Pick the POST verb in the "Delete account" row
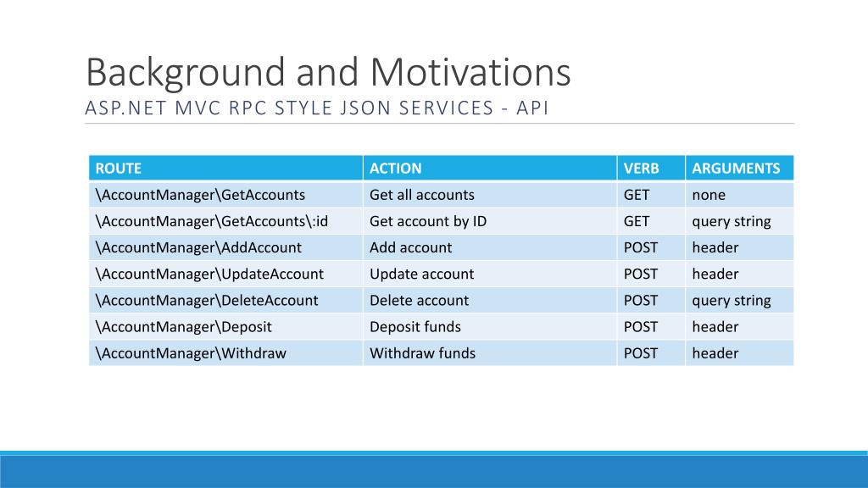 tap(651, 301)
